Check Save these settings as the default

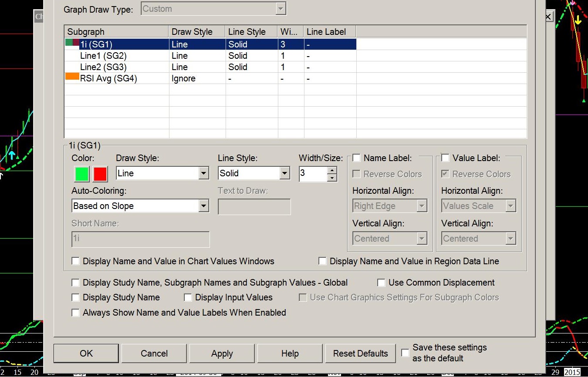406,353
